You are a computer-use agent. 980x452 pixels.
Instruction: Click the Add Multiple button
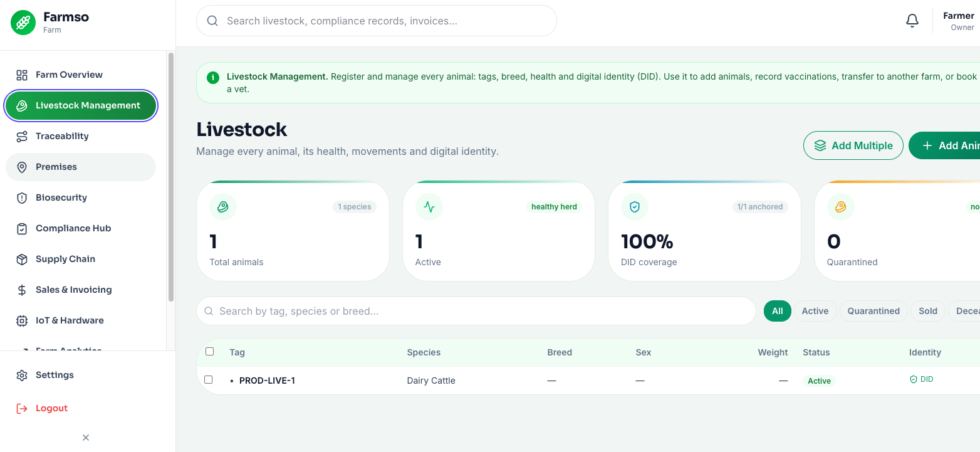(x=853, y=146)
